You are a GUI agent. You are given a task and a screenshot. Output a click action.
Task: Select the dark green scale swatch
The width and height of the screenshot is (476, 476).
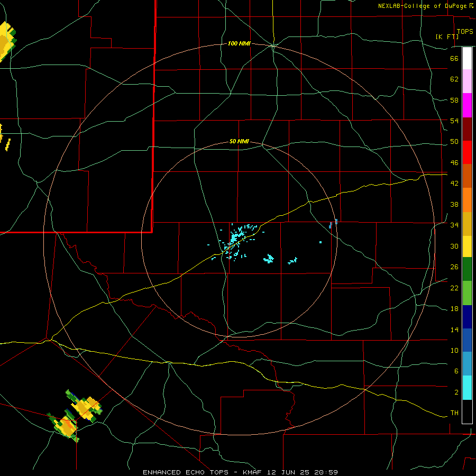(467, 269)
